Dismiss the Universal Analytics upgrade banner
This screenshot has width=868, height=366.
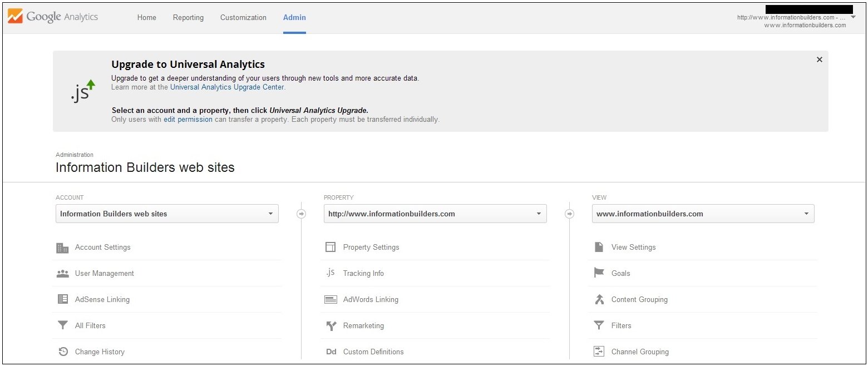819,60
